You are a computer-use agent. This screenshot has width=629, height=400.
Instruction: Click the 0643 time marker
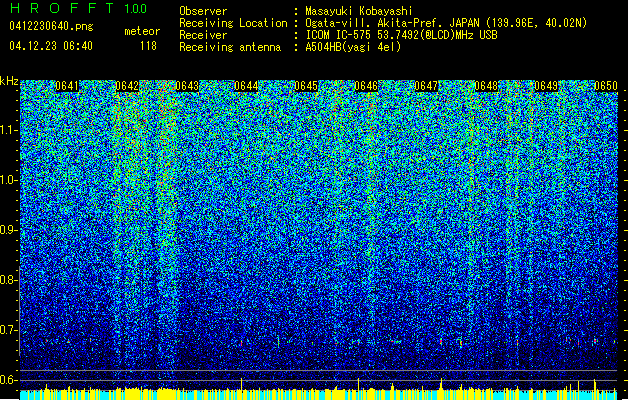coord(187,86)
